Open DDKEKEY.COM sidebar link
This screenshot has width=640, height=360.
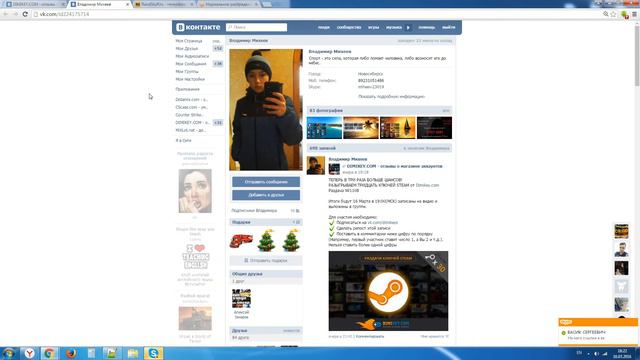coord(193,122)
